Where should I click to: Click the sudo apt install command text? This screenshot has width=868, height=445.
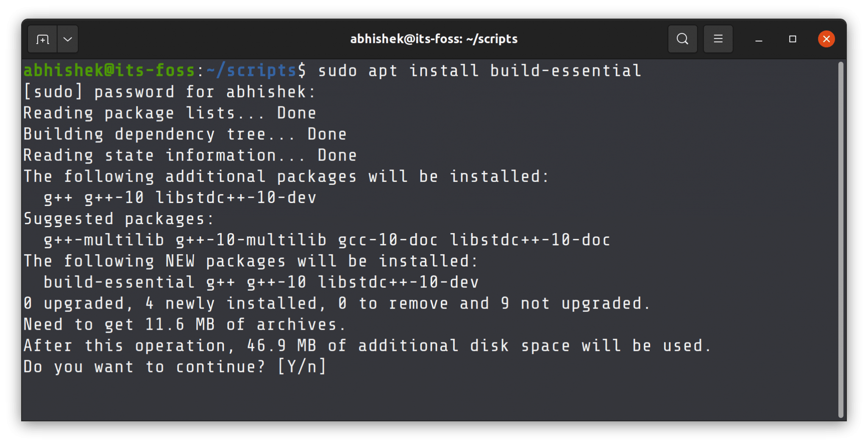point(479,70)
